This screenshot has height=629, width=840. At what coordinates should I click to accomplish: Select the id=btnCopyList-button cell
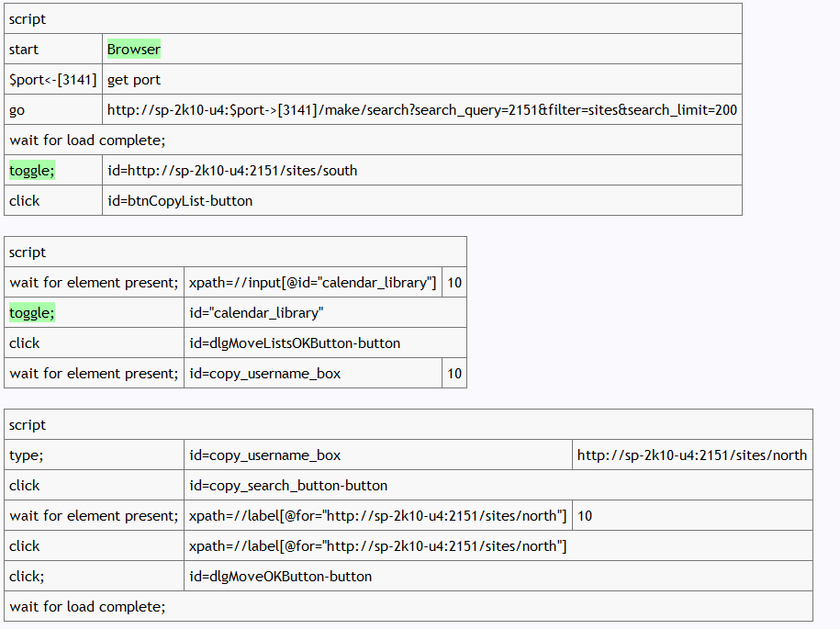180,201
